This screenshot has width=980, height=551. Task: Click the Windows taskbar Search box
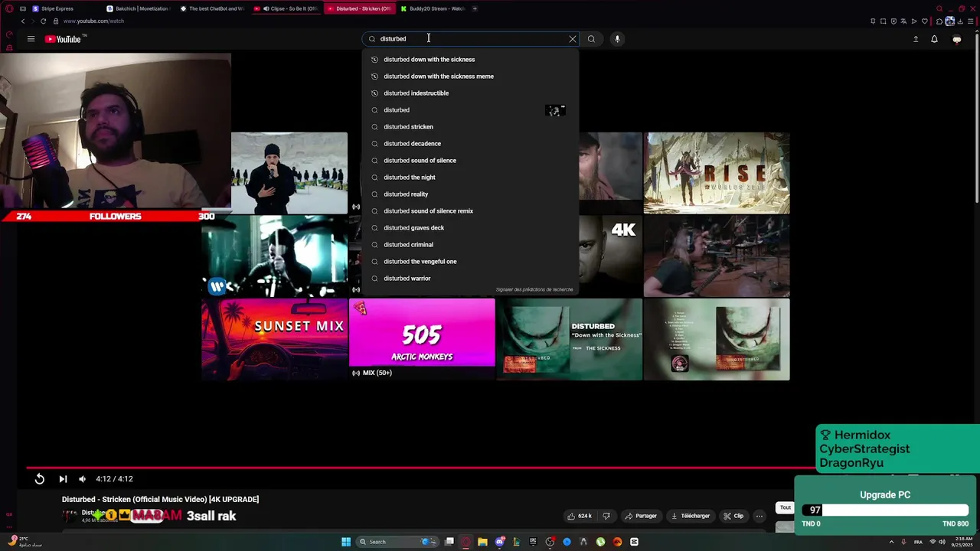click(396, 542)
